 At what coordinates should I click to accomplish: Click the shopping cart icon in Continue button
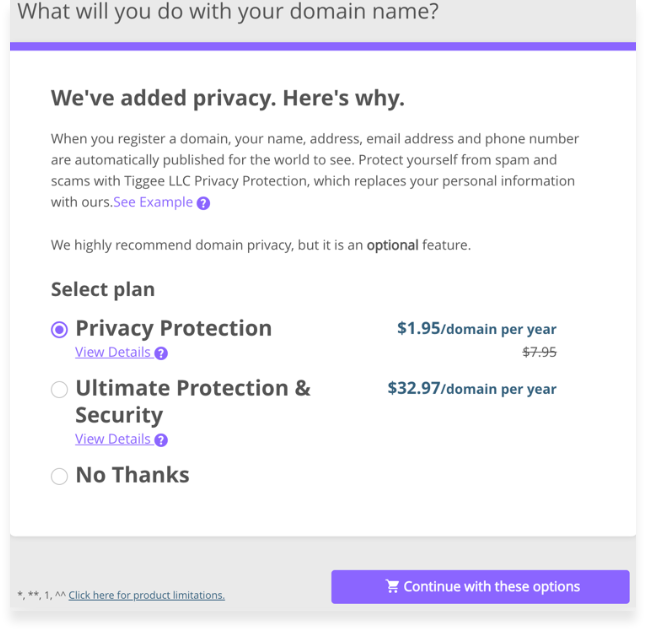[x=393, y=587]
